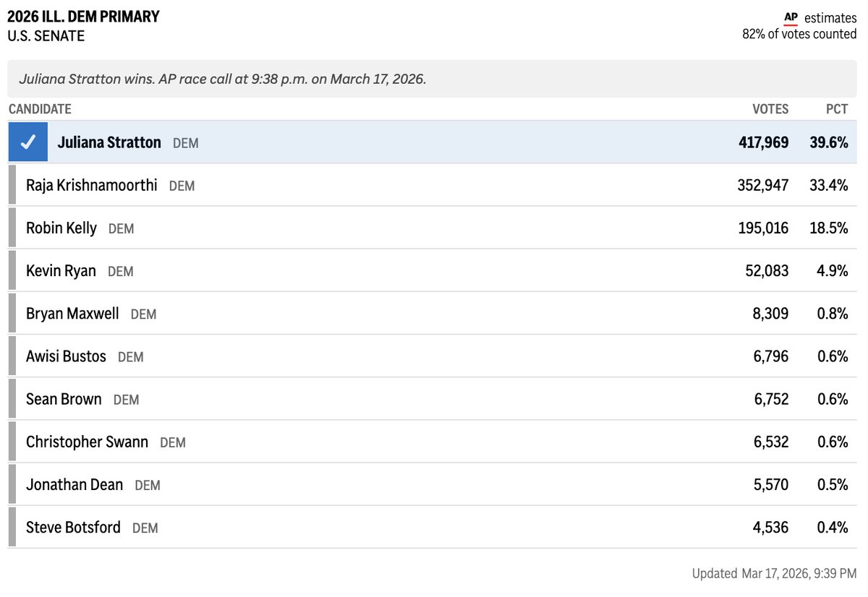868x597 pixels.
Task: Click the 6,752 vote total
Action: point(771,399)
